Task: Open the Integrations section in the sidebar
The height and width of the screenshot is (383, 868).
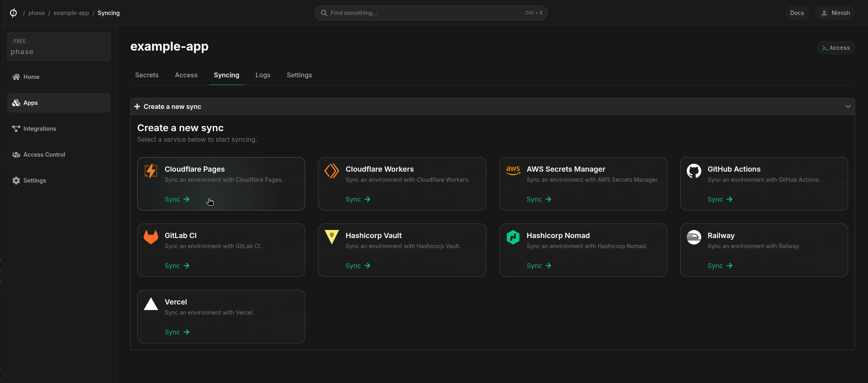Action: click(x=40, y=128)
